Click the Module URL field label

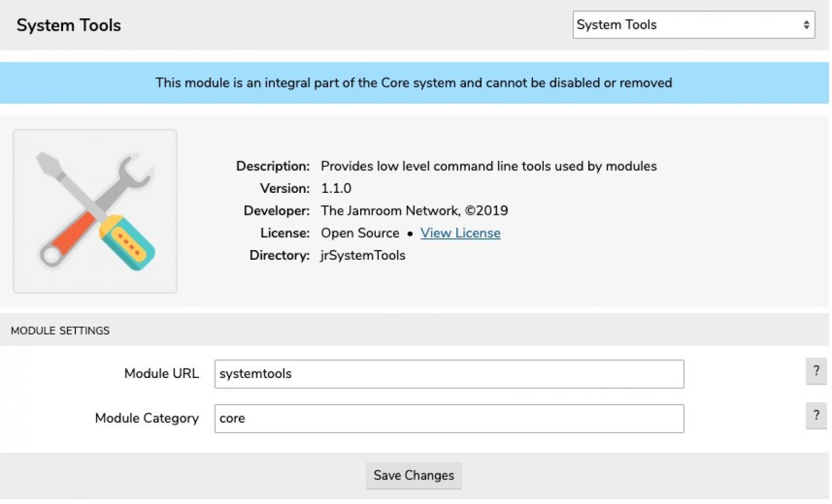pyautogui.click(x=161, y=374)
